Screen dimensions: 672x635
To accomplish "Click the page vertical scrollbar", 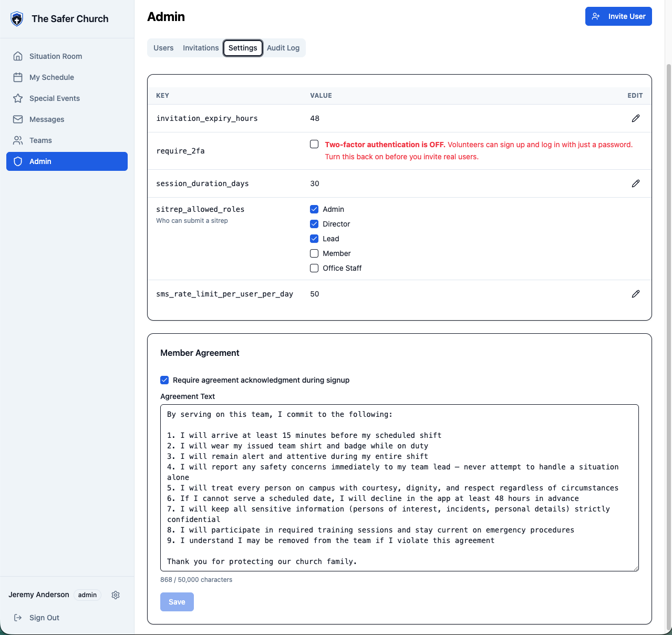I will 669,347.
